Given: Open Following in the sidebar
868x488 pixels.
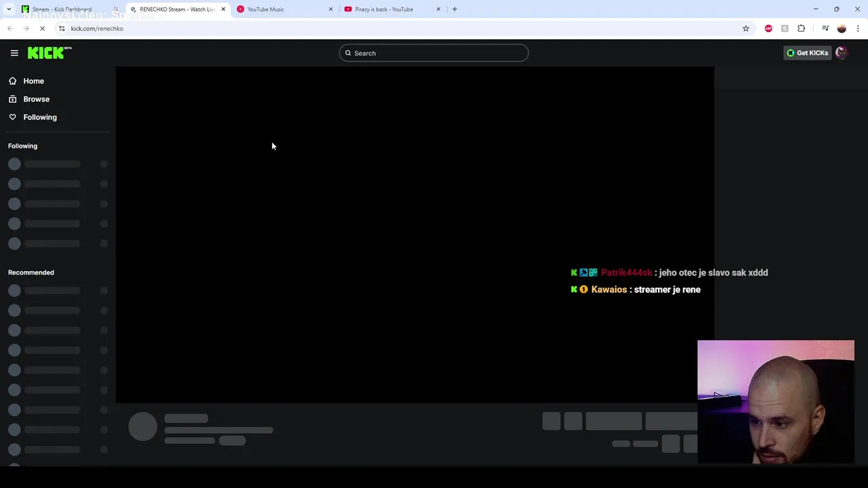Looking at the screenshot, I should coord(40,117).
